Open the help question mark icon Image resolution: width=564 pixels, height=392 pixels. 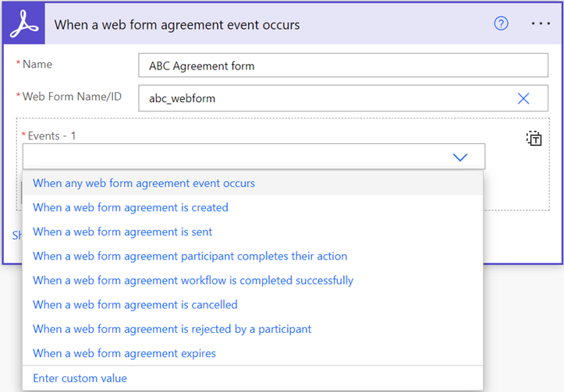[x=502, y=23]
